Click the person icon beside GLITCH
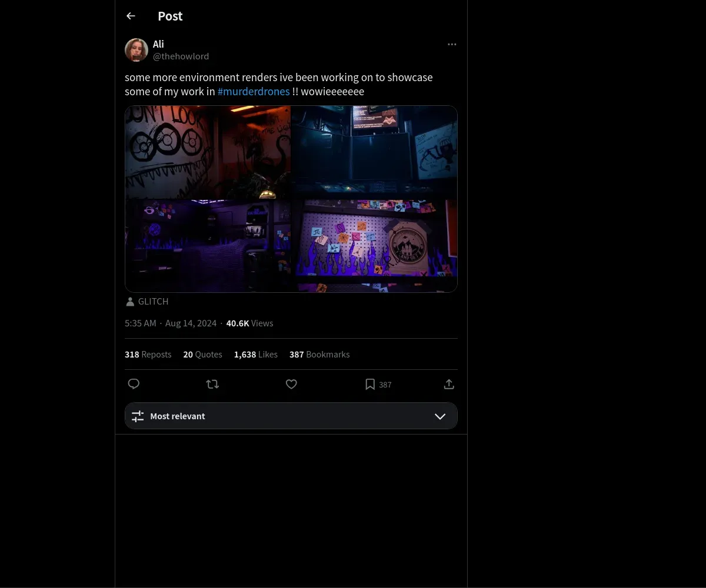This screenshot has width=706, height=588. [130, 302]
